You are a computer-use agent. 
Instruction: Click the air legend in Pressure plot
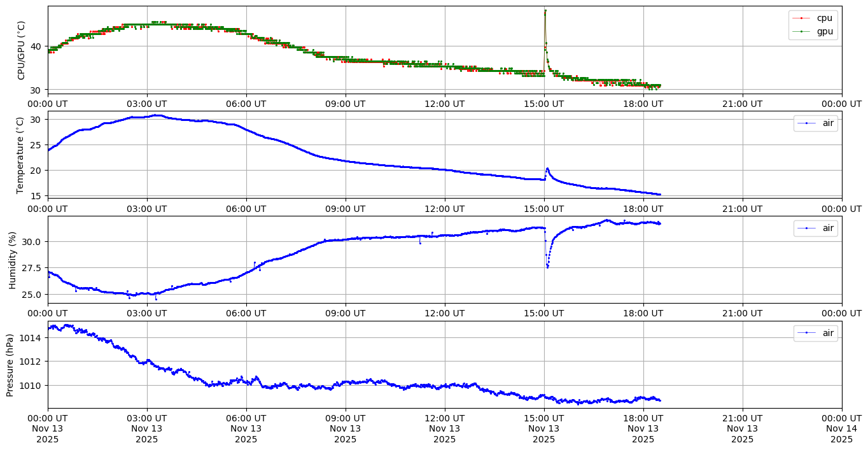coord(827,333)
